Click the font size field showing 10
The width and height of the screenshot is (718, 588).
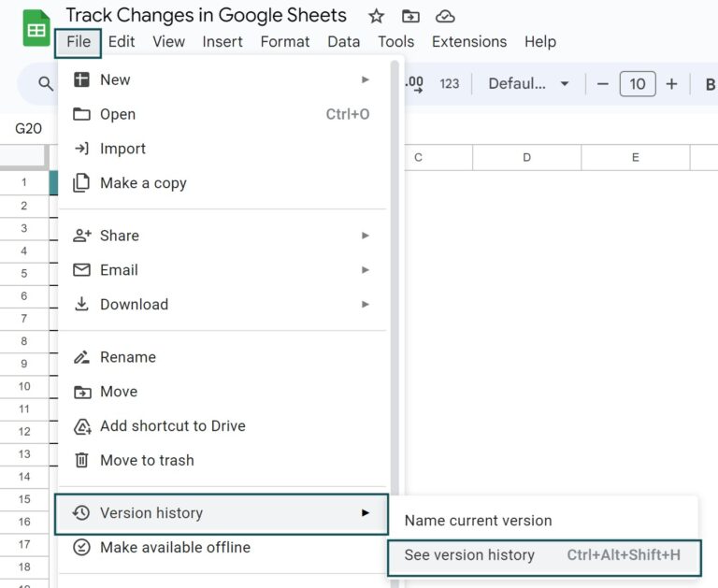click(x=638, y=84)
